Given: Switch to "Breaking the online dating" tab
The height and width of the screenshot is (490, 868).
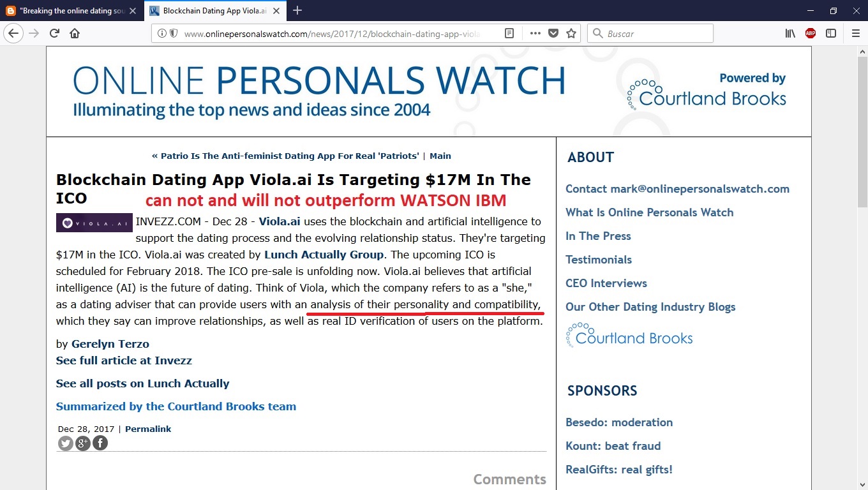Looking at the screenshot, I should (72, 11).
